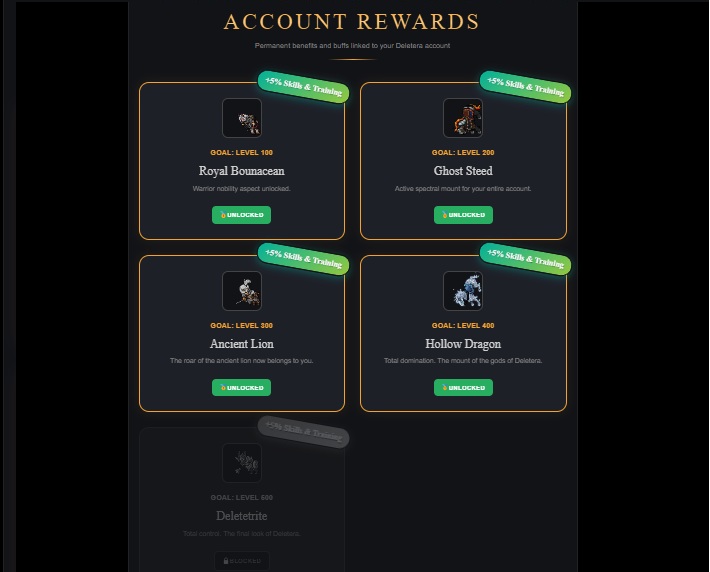Click the Unlocked button under Ghost Steed
This screenshot has width=710, height=572.
pyautogui.click(x=463, y=215)
